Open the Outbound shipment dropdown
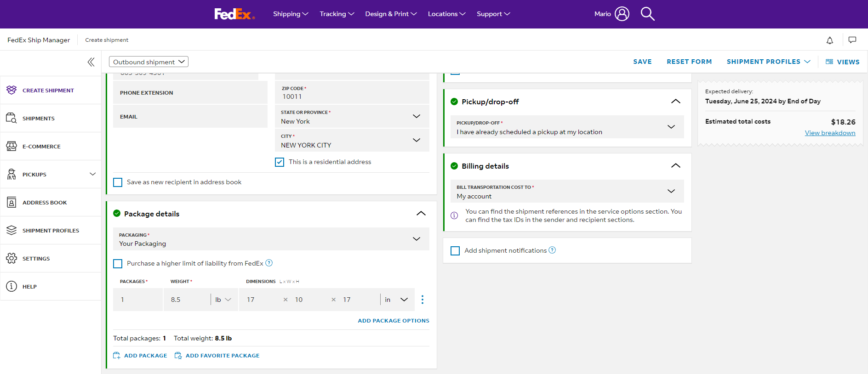 pyautogui.click(x=148, y=62)
